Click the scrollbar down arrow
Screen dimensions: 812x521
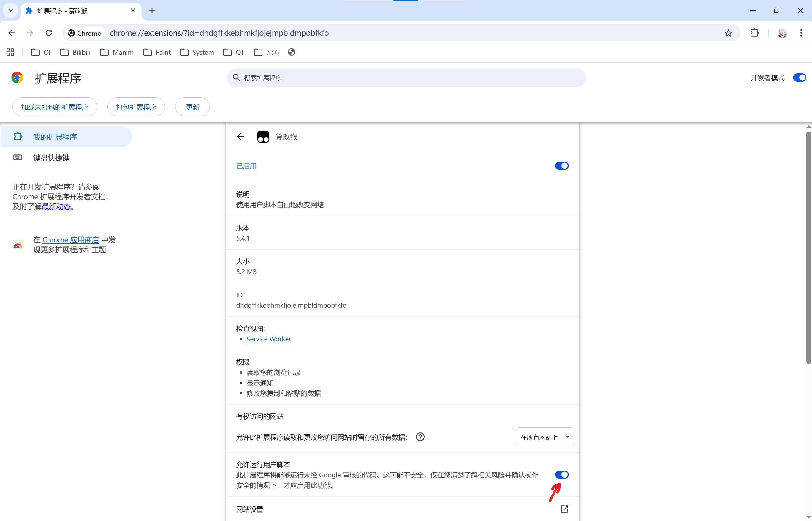[x=808, y=517]
